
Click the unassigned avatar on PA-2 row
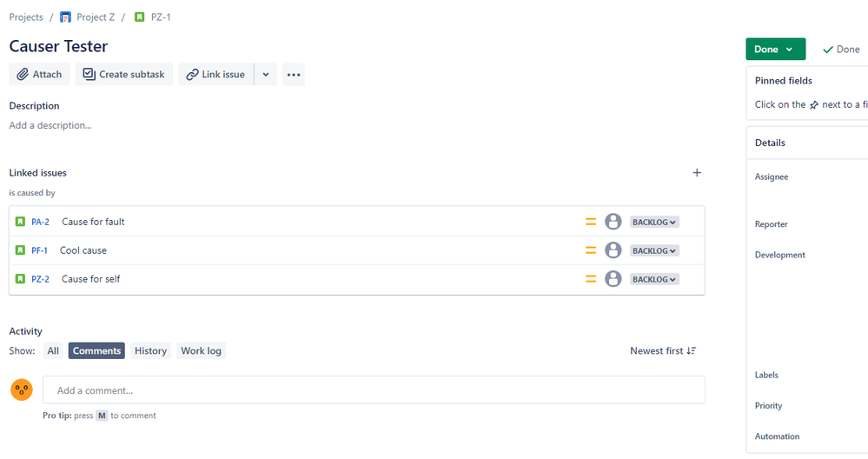(x=613, y=222)
